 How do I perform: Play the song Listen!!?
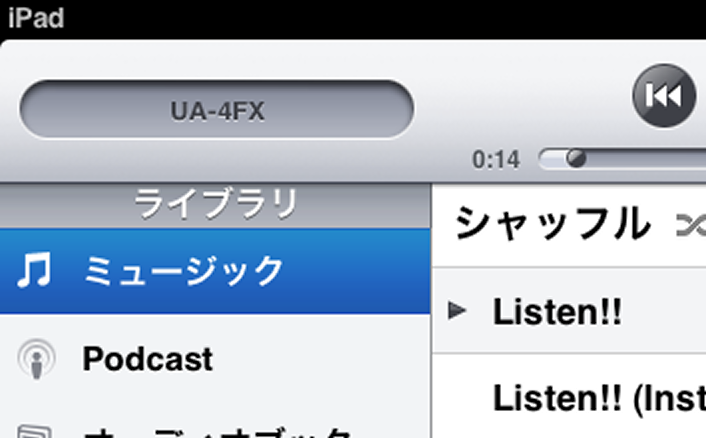tap(569, 311)
